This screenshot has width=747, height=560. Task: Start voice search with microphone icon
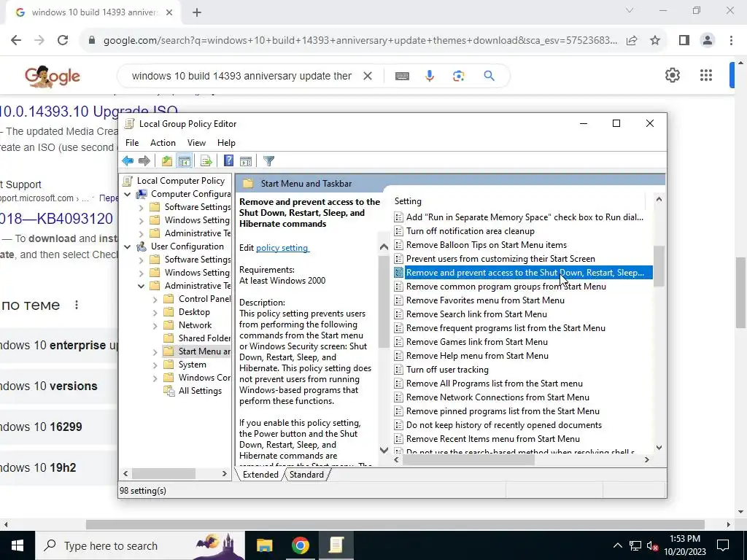(x=430, y=76)
